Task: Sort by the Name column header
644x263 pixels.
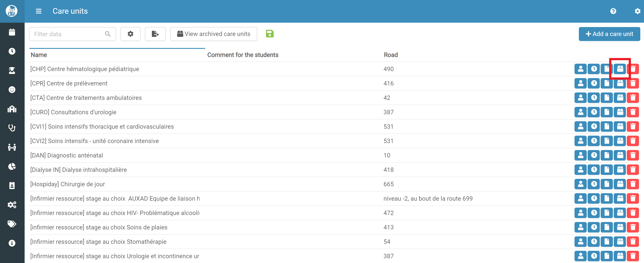Action: point(39,55)
